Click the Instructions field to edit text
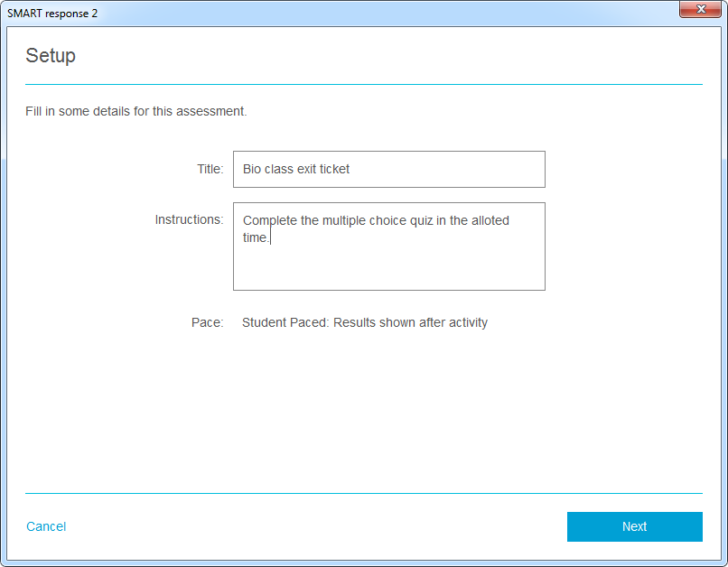This screenshot has width=728, height=567. pos(388,244)
